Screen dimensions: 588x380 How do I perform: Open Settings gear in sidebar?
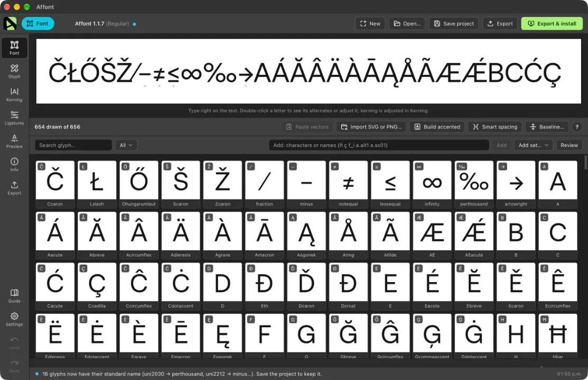(14, 319)
